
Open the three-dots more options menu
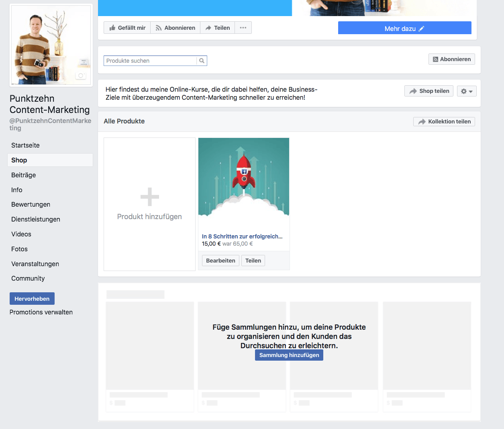click(x=243, y=28)
